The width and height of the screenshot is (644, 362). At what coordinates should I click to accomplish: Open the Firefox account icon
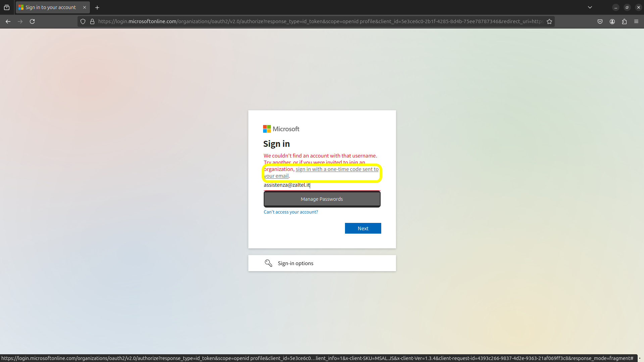coord(612,21)
